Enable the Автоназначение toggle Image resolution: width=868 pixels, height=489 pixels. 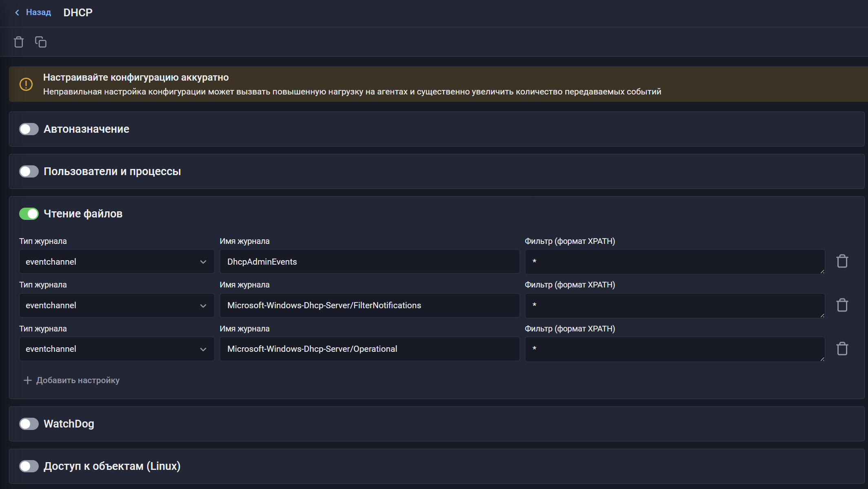point(29,129)
